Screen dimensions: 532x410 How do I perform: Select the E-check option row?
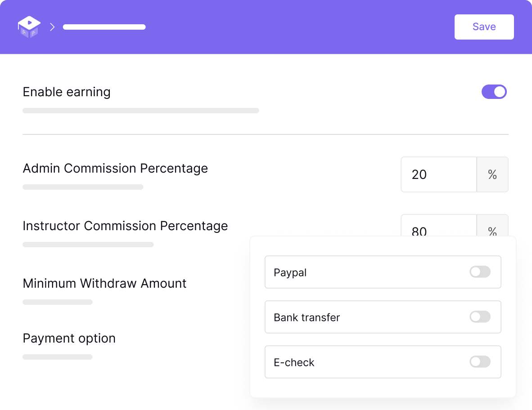click(x=360, y=362)
